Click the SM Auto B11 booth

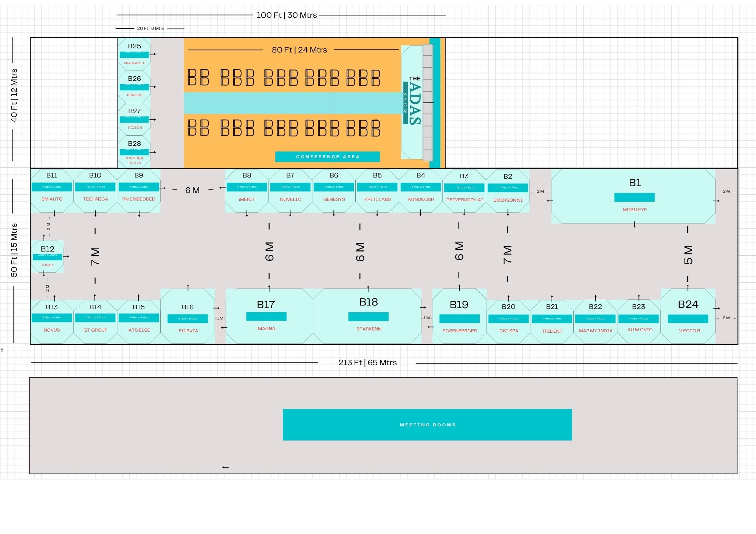tap(52, 191)
